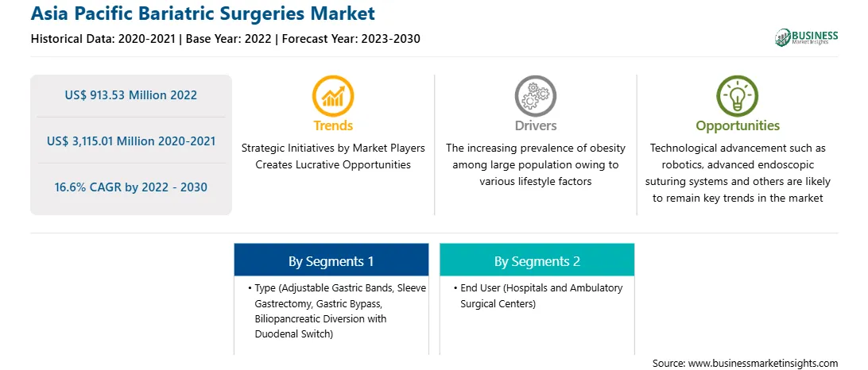Click the Trends heading label
Screen dimensions: 868x370
[x=333, y=125]
